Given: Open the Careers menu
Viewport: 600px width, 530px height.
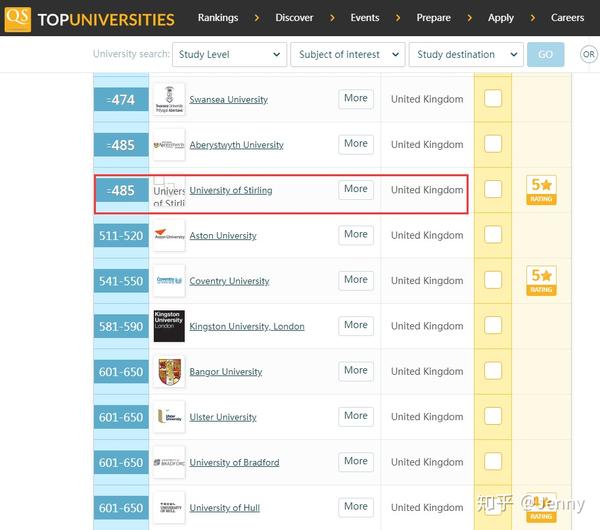Looking at the screenshot, I should point(567,18).
